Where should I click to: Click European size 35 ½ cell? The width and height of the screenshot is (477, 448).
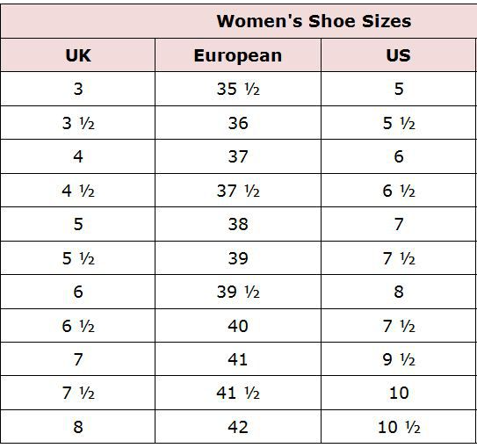238,89
